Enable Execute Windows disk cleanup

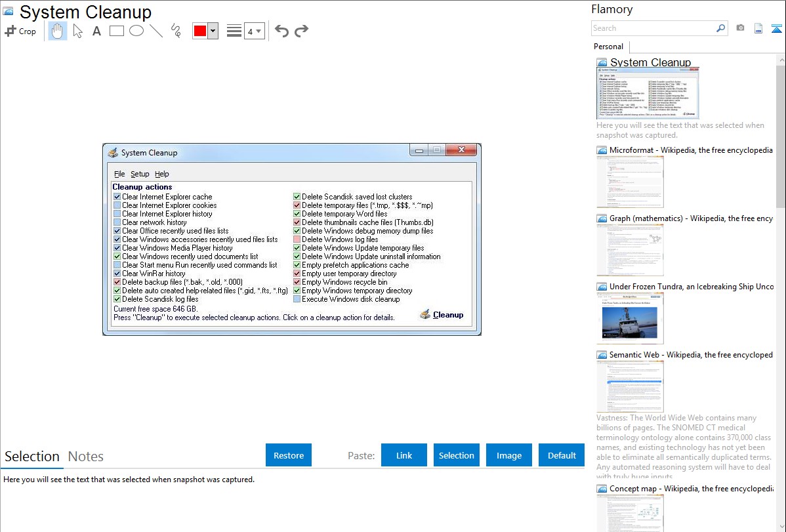pos(297,299)
